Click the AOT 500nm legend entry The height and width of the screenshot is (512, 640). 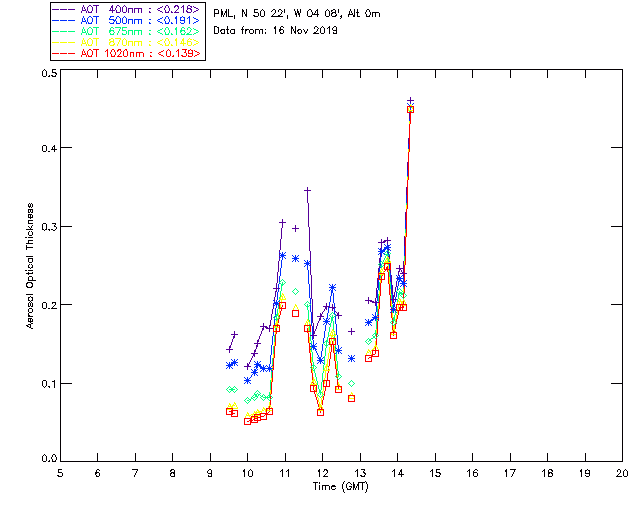[126, 20]
